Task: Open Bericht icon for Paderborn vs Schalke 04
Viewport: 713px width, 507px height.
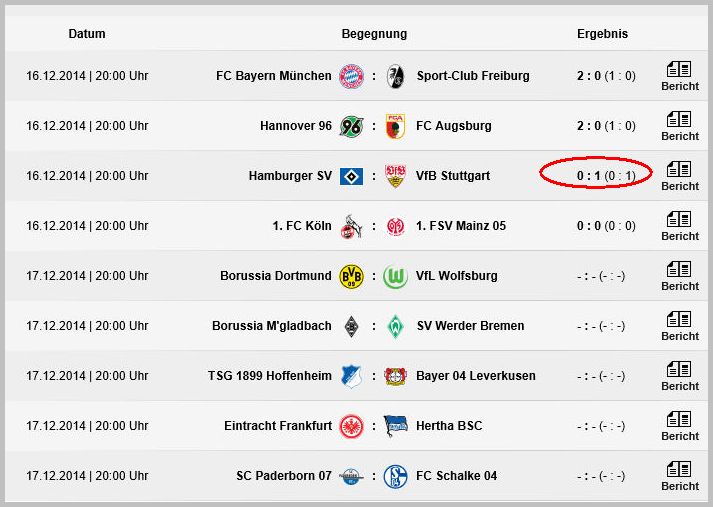Action: tap(679, 476)
